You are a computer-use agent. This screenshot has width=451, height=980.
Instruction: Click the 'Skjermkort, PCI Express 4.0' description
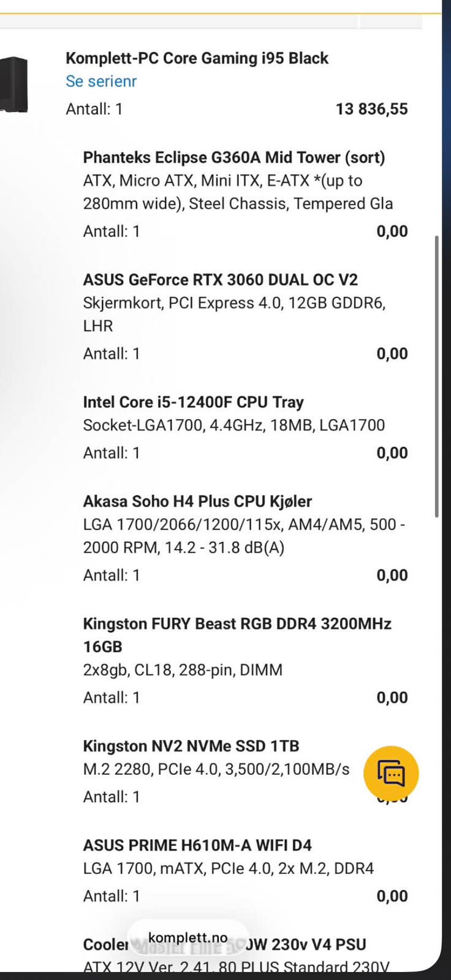234,303
